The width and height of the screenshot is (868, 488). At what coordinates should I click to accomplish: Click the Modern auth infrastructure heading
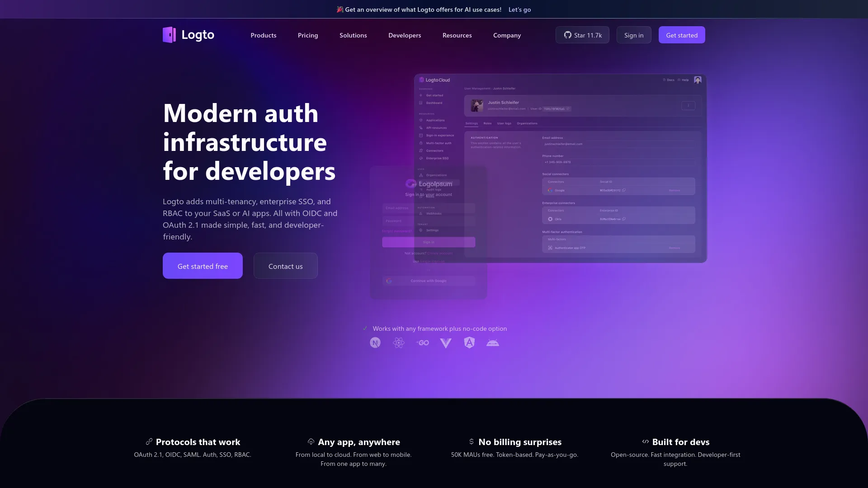[249, 142]
